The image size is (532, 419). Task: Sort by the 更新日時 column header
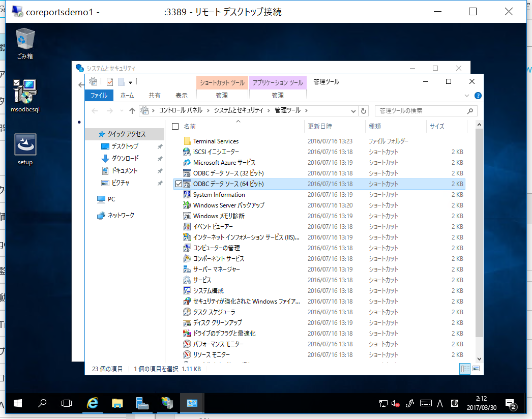320,126
